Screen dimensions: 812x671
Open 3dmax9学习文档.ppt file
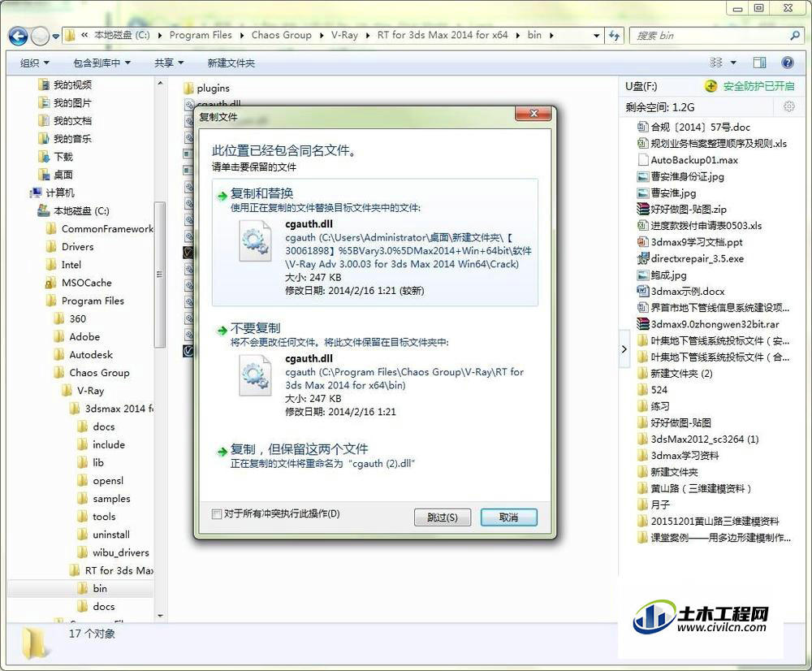tap(697, 243)
